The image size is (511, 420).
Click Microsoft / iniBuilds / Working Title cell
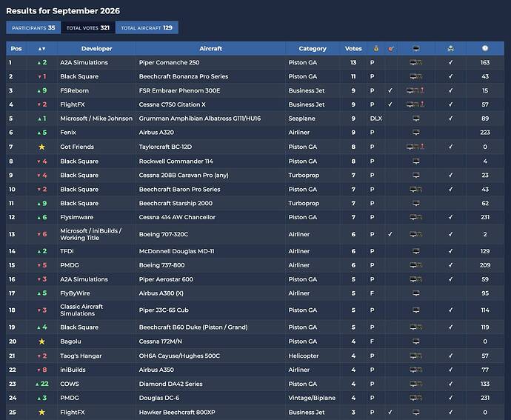pyautogui.click(x=90, y=234)
